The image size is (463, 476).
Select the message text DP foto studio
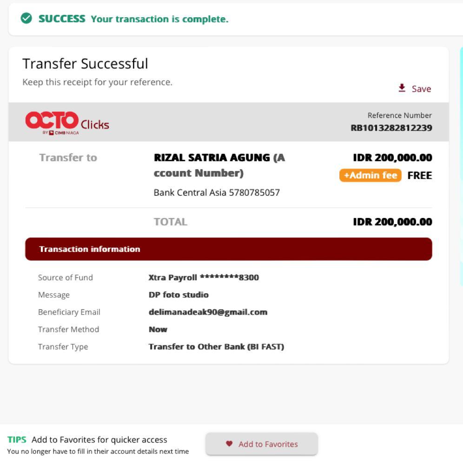179,295
